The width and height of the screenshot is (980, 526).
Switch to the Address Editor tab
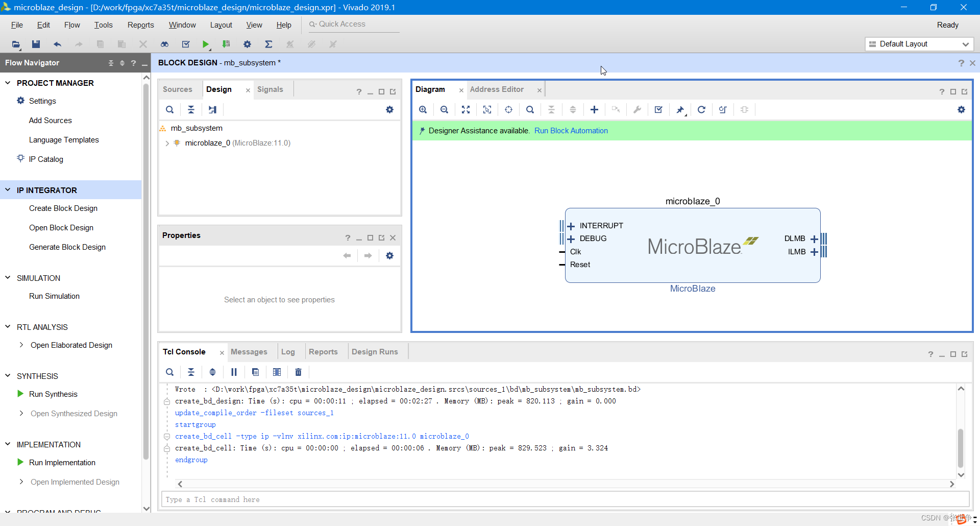(497, 89)
